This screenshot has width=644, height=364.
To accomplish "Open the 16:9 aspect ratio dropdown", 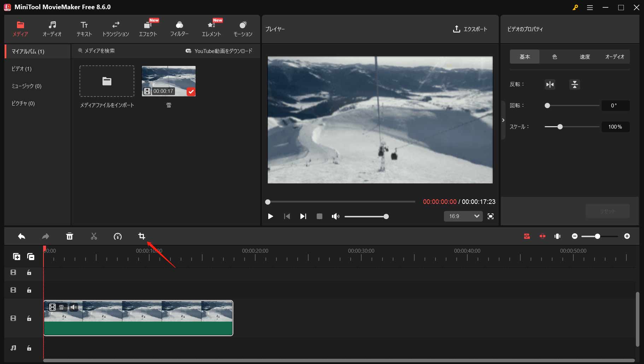I will tap(463, 216).
